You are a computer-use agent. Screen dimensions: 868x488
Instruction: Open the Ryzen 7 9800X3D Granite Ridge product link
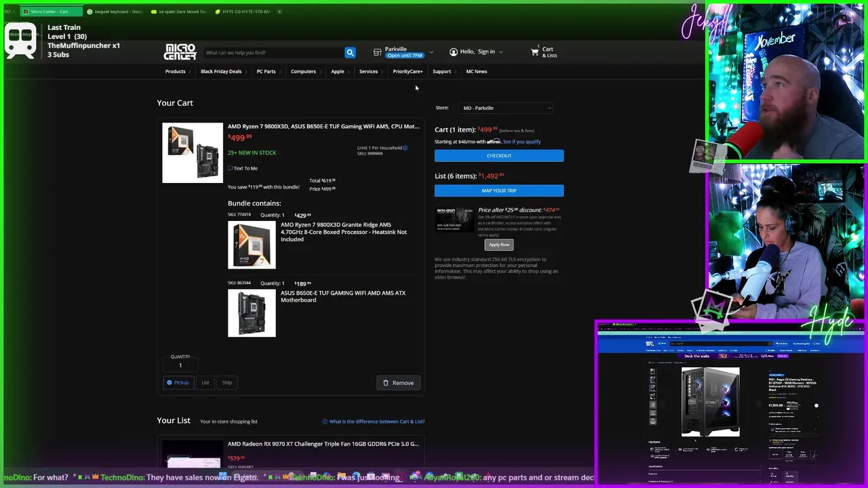[x=344, y=232]
